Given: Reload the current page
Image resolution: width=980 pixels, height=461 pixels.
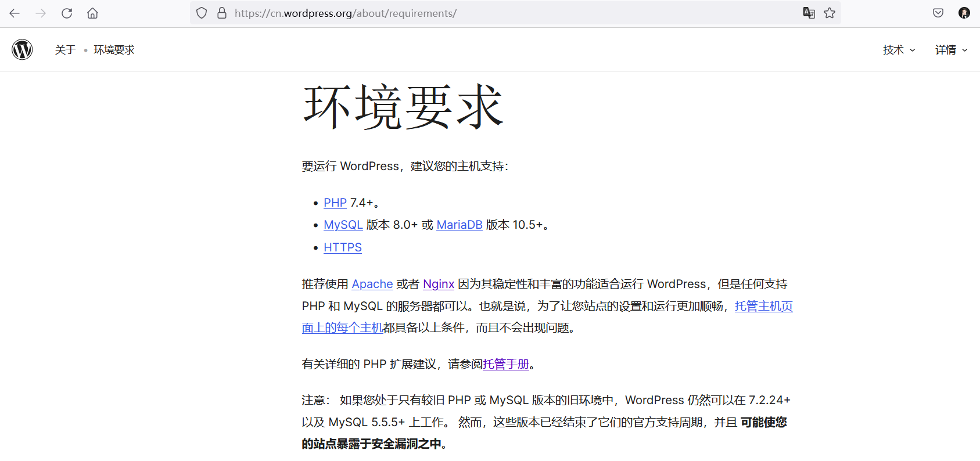Looking at the screenshot, I should [x=67, y=13].
